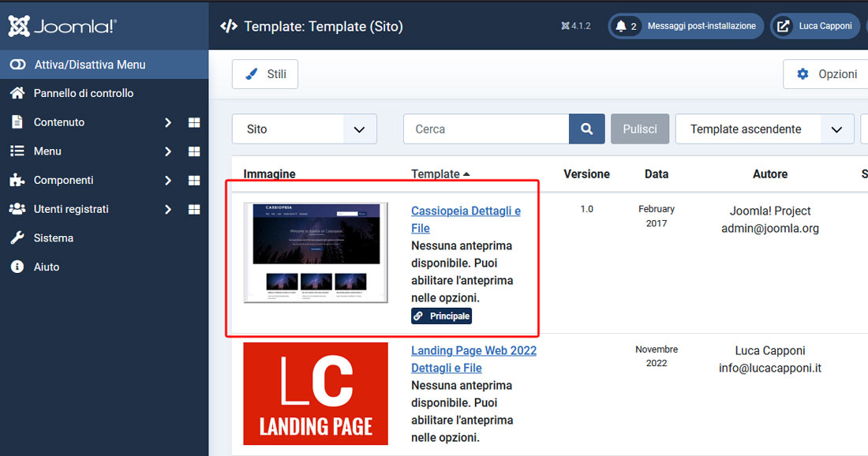This screenshot has width=868, height=456.
Task: Click the Joomla 4.1.2 version label
Action: [x=576, y=26]
